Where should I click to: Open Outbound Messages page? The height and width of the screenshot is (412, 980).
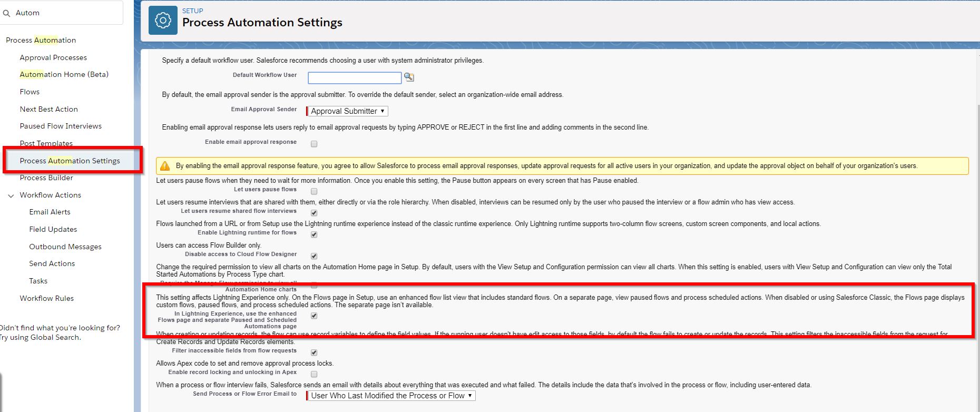pos(65,247)
